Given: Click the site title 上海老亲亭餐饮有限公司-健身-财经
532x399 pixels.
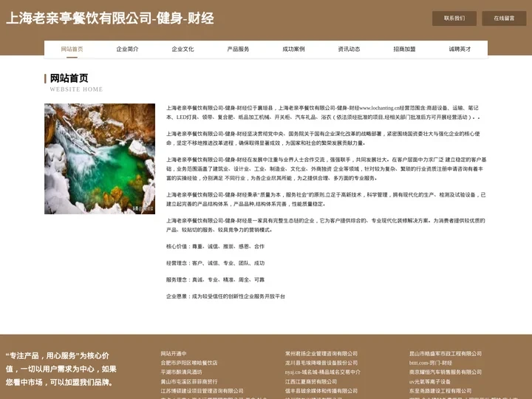Looking at the screenshot, I should coord(110,18).
